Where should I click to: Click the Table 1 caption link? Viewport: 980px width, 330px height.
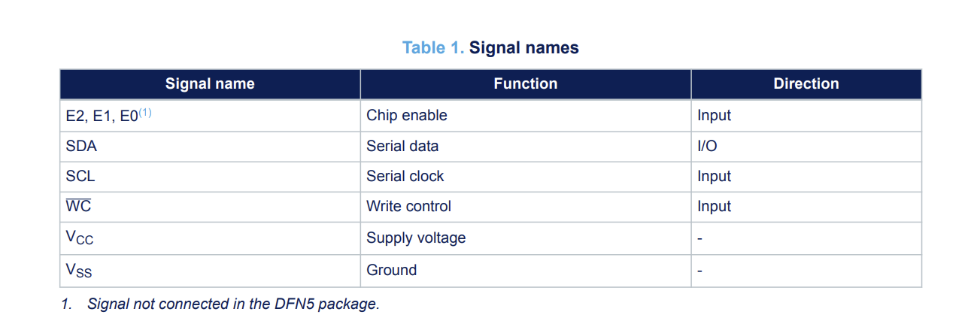coord(432,48)
